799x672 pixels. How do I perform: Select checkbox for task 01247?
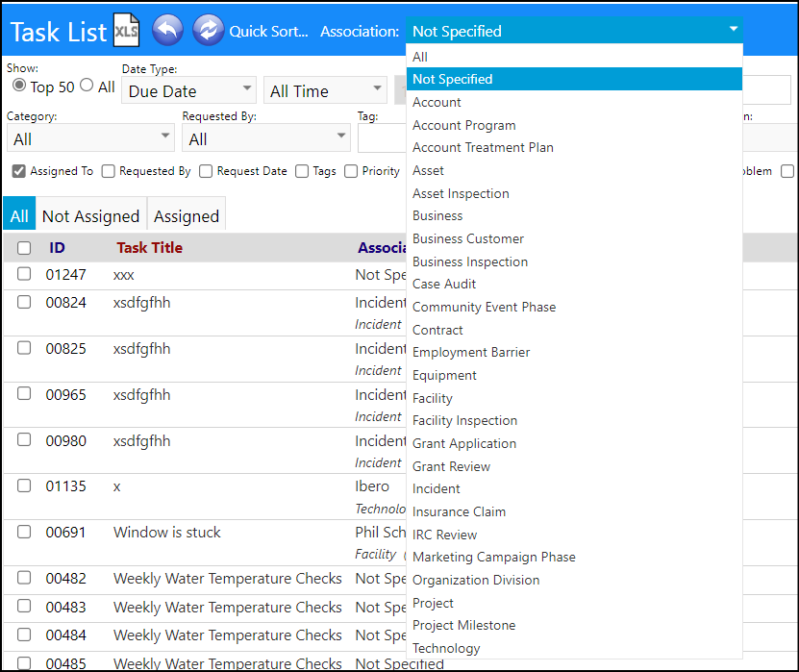point(24,274)
